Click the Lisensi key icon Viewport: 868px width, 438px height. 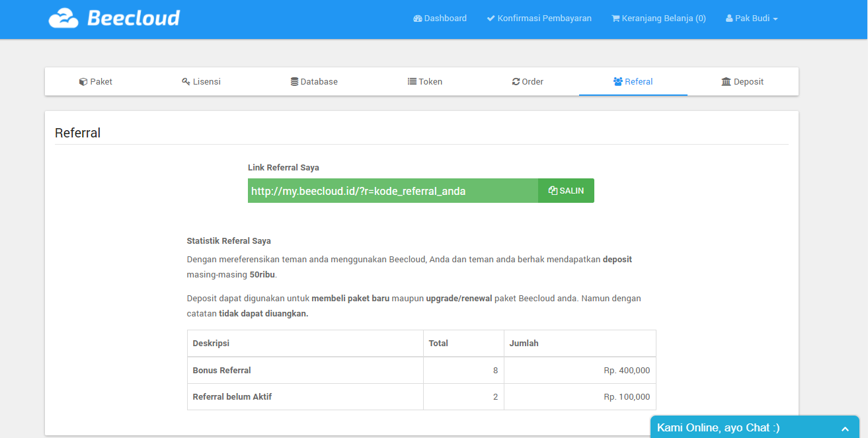186,82
